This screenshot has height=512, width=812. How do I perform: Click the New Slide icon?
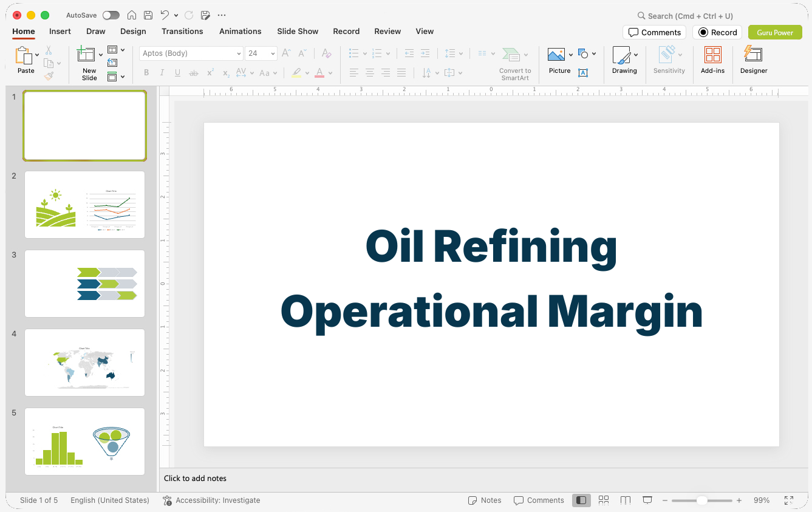click(86, 55)
